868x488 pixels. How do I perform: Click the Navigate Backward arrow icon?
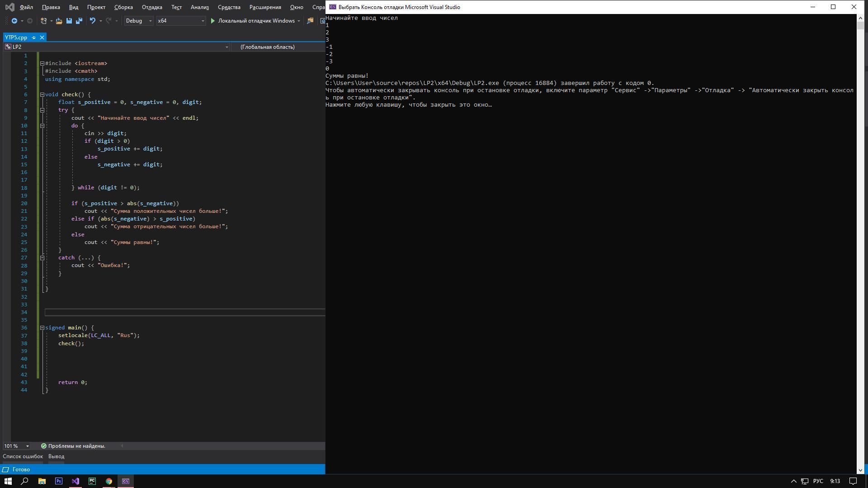pyautogui.click(x=14, y=21)
